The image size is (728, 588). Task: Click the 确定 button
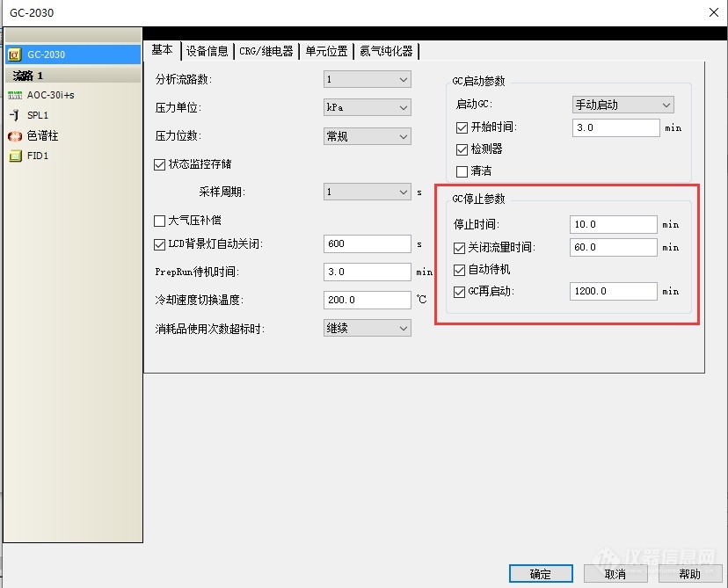tap(540, 574)
